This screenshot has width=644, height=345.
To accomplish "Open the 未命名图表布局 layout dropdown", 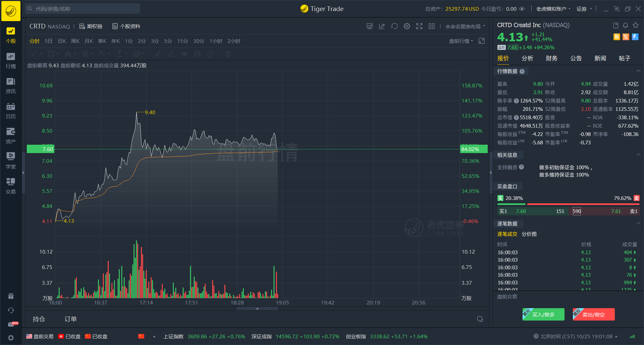I will point(465,26).
